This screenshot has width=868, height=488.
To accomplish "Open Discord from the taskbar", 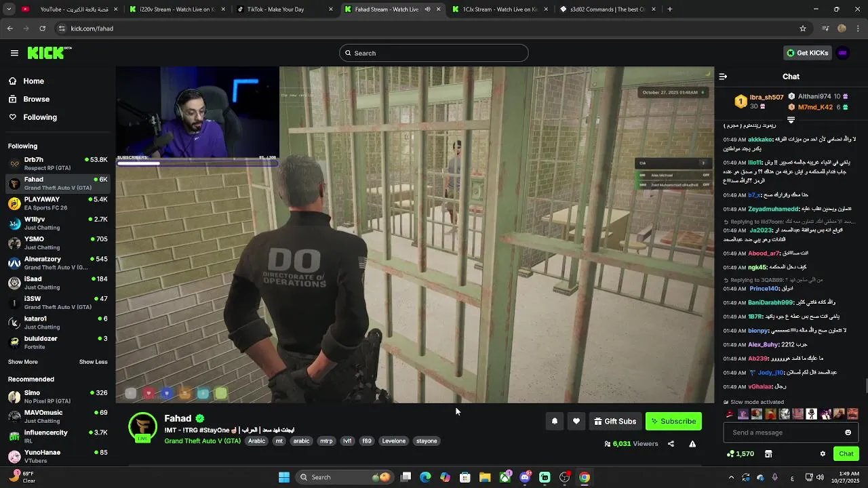I will click(x=525, y=477).
